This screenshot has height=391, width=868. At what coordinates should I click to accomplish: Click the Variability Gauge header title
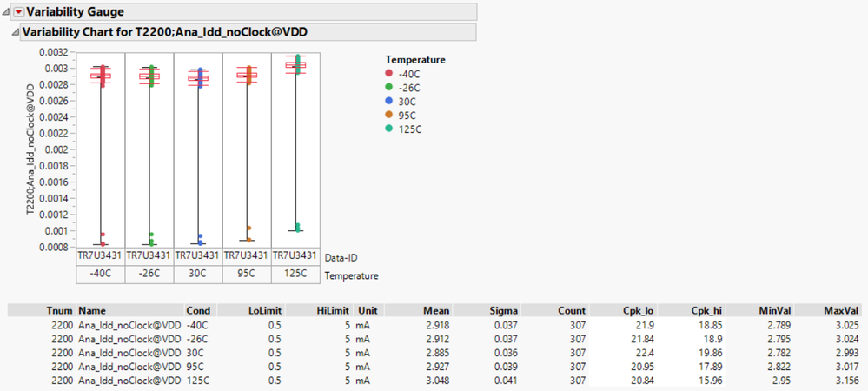(76, 11)
